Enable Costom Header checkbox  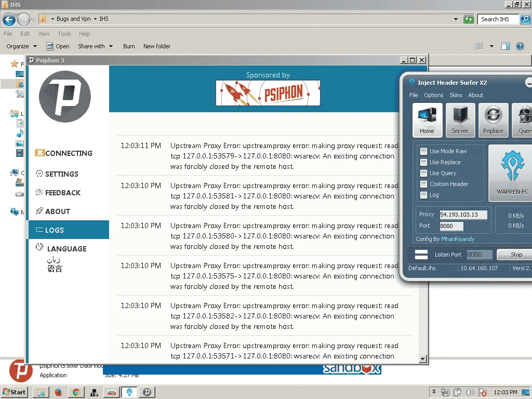point(423,184)
